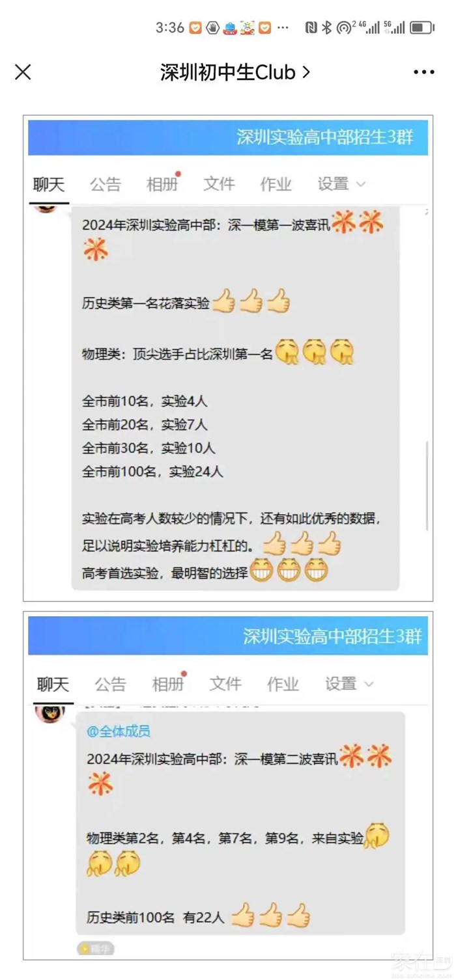
Task: Tap the Wi-Fi hotspot status icon
Action: pyautogui.click(x=344, y=27)
